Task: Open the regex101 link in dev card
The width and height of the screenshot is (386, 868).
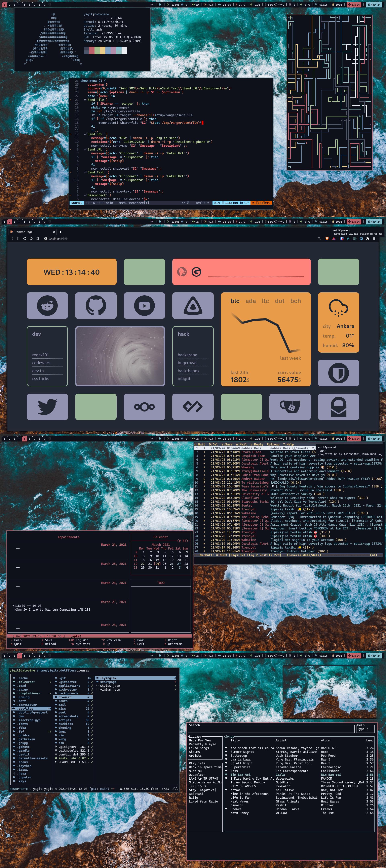Action: pyautogui.click(x=40, y=355)
